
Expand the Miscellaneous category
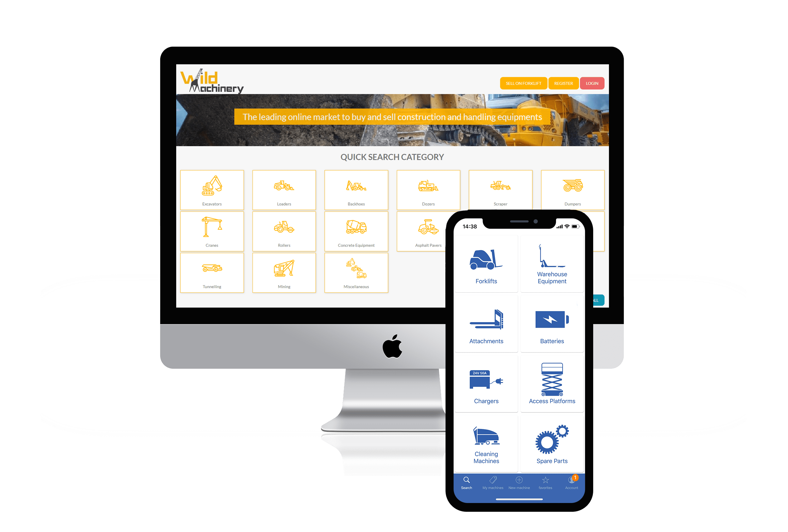[x=355, y=275]
